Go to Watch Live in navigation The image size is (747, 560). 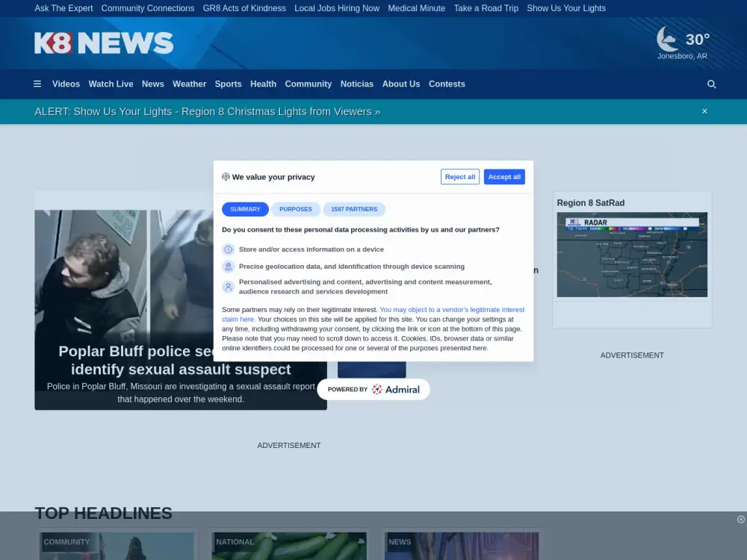[111, 84]
